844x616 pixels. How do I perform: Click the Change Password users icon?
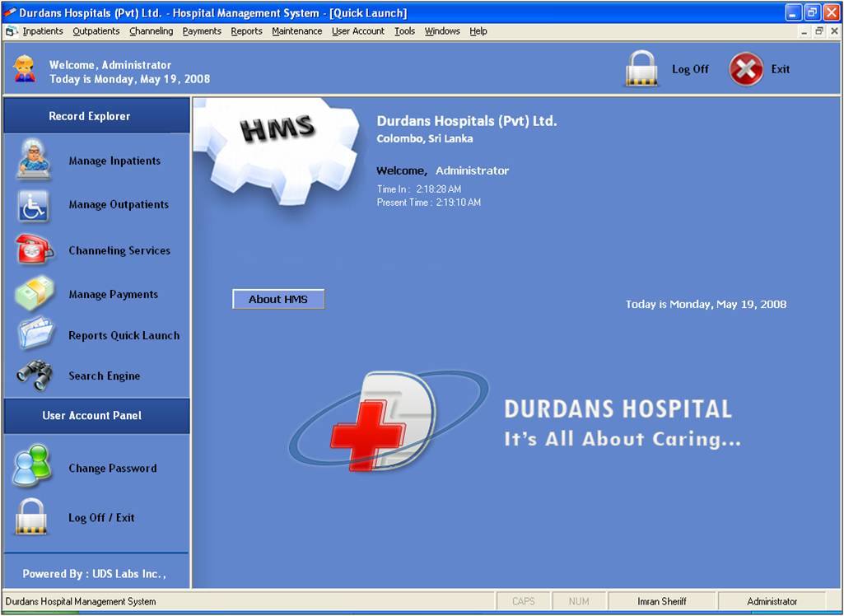tap(32, 467)
